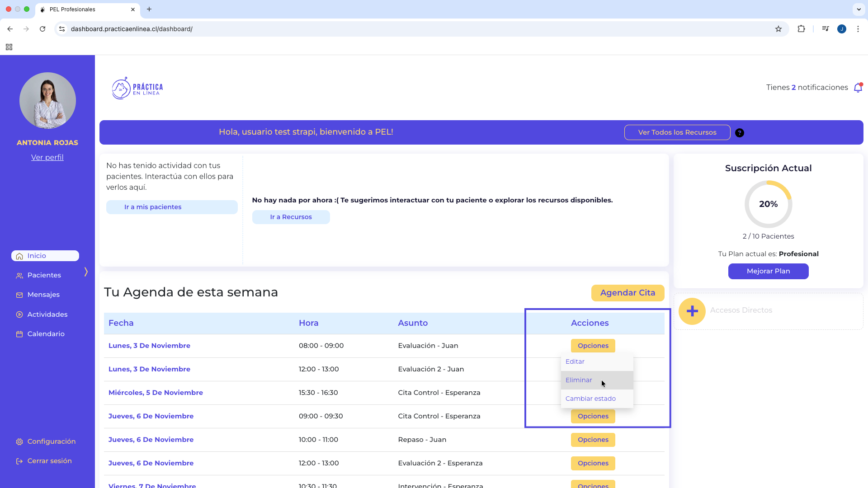
Task: Open the Ver perfil link
Action: pyautogui.click(x=47, y=157)
